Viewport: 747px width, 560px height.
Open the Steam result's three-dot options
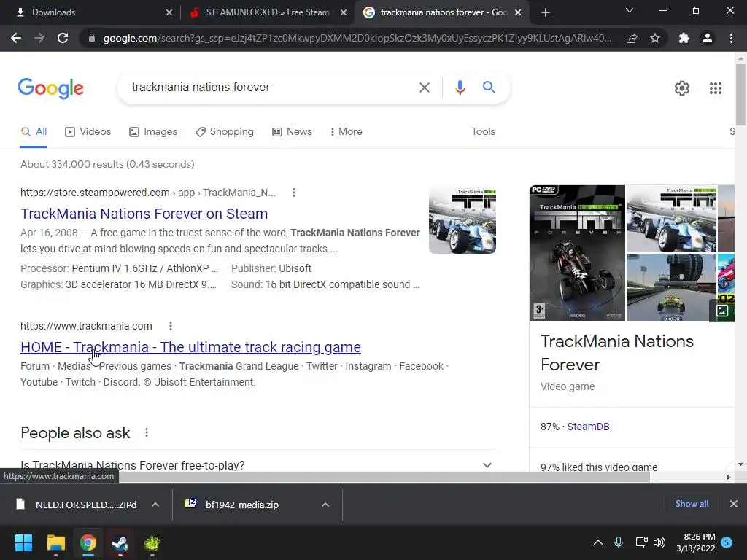[294, 192]
